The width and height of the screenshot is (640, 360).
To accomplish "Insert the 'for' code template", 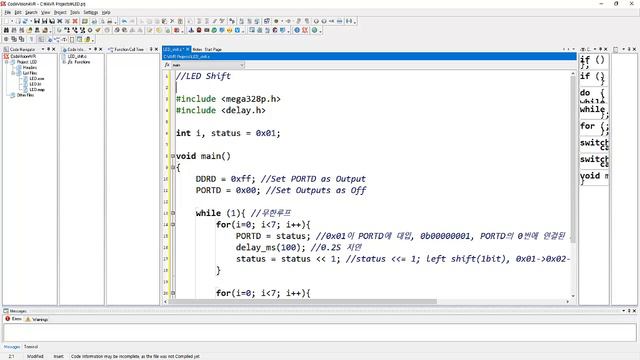I will (594, 128).
